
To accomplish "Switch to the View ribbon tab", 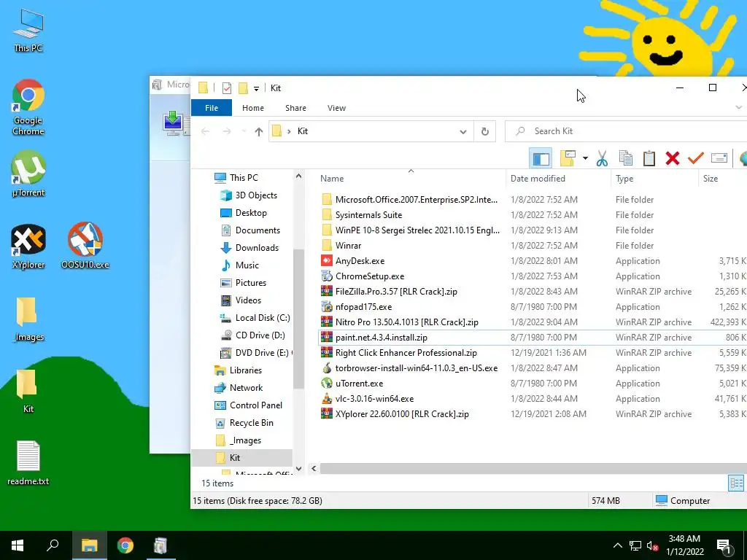I will pos(336,108).
